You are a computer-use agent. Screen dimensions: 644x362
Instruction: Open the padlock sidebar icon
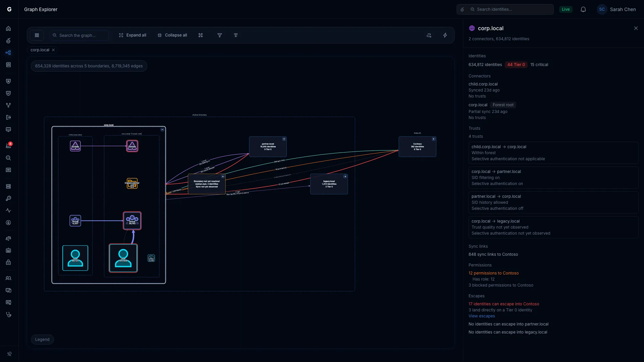click(x=8, y=262)
